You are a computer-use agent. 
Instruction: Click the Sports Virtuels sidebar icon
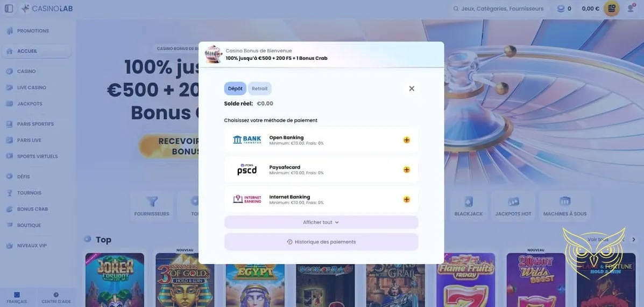(x=10, y=157)
